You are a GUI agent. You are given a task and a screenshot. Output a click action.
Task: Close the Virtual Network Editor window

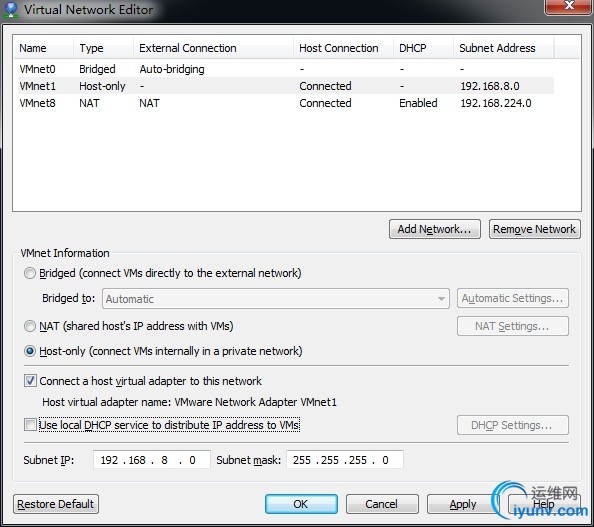(569, 5)
